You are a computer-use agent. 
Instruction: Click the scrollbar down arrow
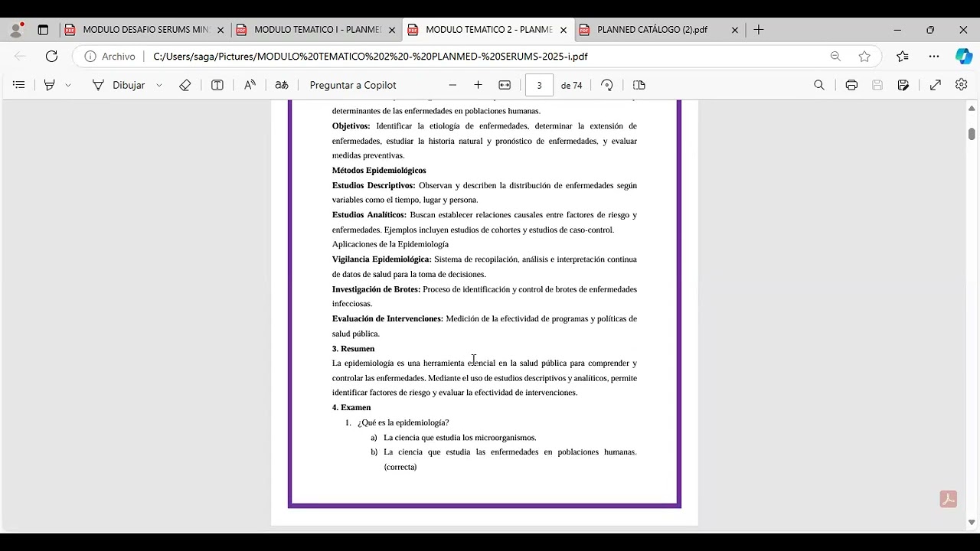click(972, 523)
